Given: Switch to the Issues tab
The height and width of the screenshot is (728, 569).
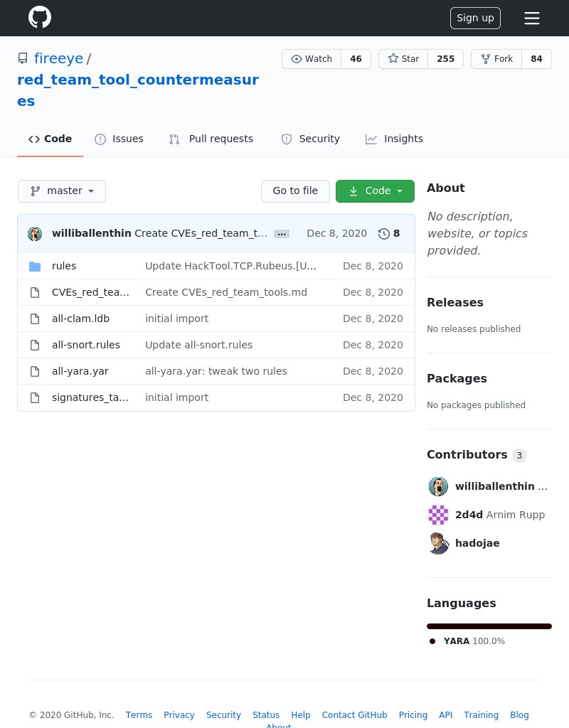Looking at the screenshot, I should 119,139.
